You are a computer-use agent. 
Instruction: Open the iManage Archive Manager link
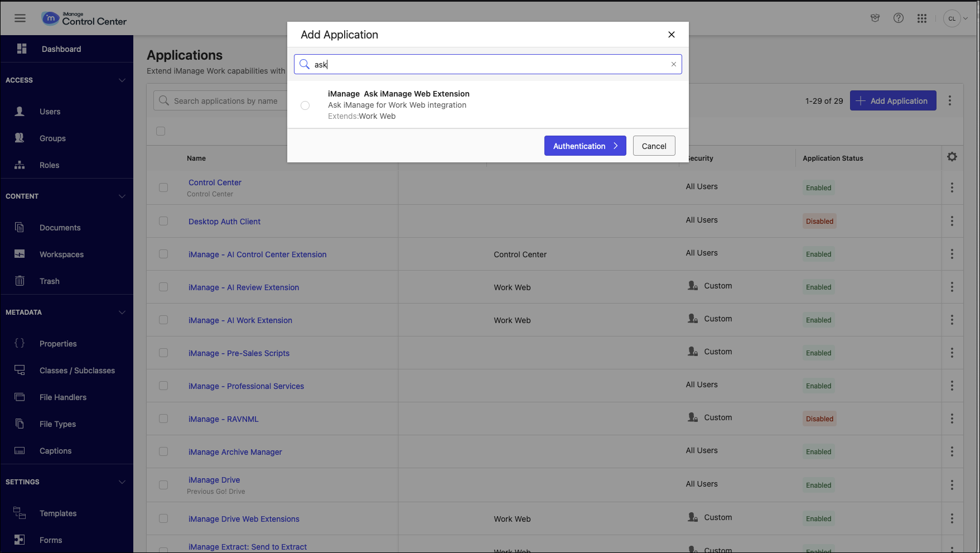[235, 451]
